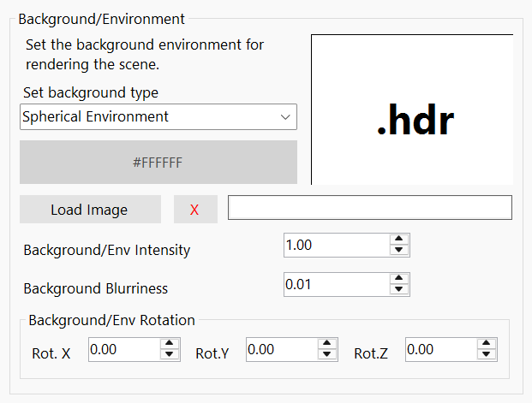The image size is (532, 403).
Task: Click the 'Background/Environment' group title
Action: (101, 20)
